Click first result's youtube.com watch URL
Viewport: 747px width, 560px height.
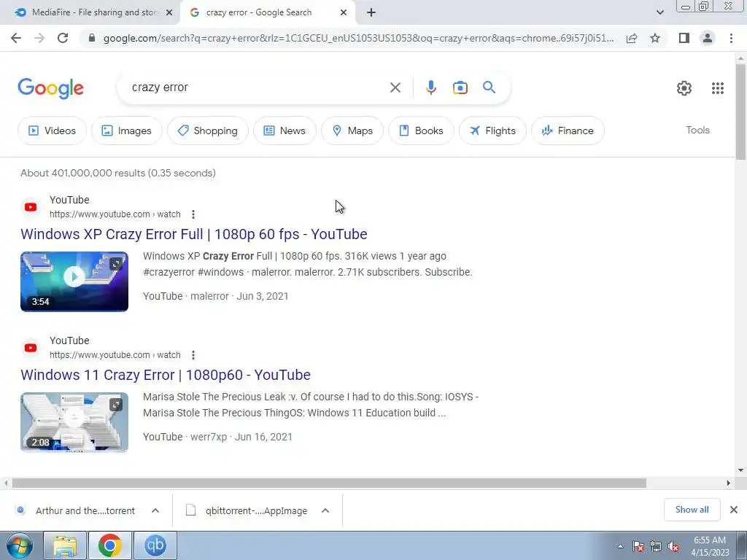click(115, 214)
